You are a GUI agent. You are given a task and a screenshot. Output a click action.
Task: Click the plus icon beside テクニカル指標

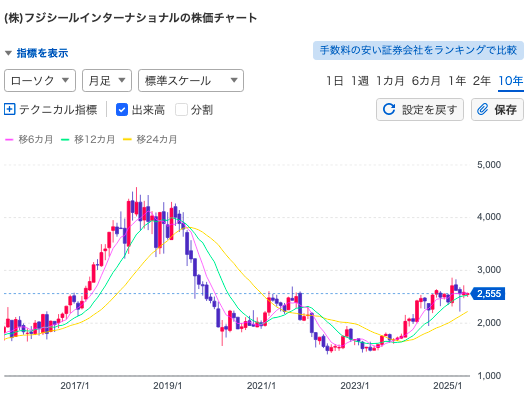click(x=9, y=109)
